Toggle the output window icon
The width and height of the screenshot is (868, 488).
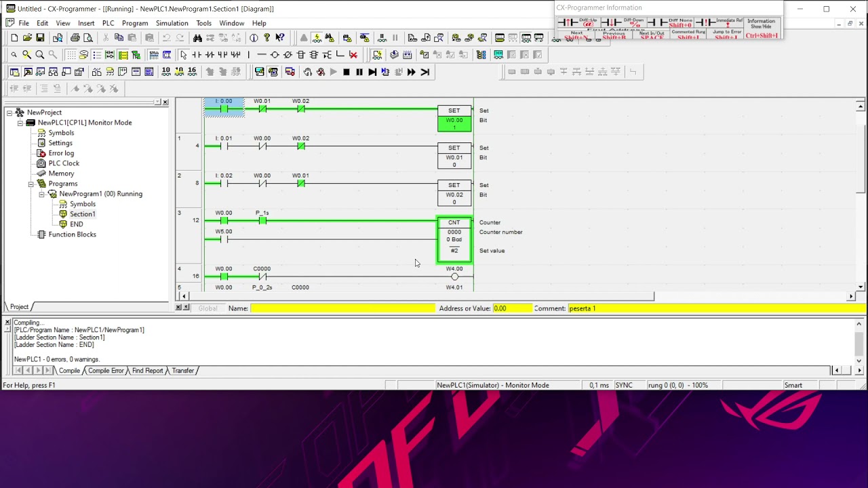click(28, 72)
